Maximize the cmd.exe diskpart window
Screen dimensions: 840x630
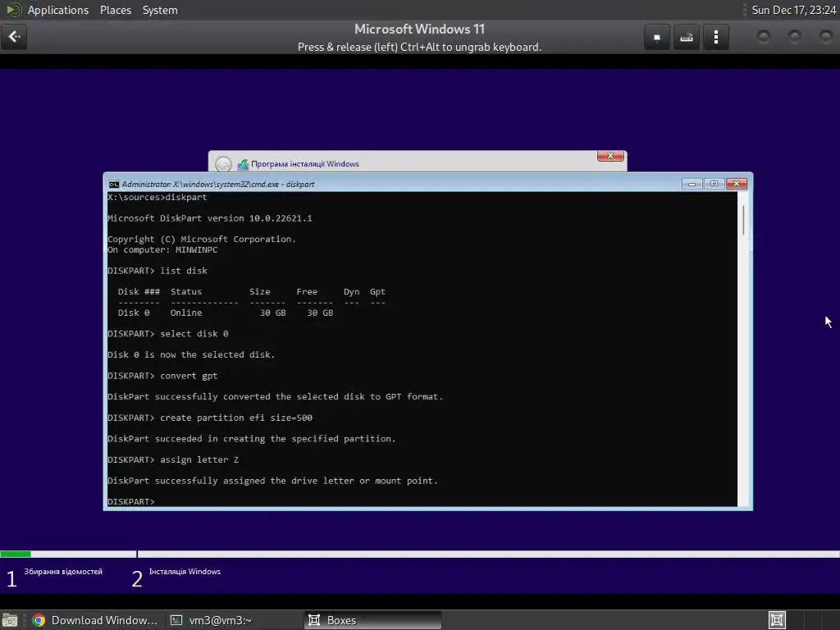[714, 184]
